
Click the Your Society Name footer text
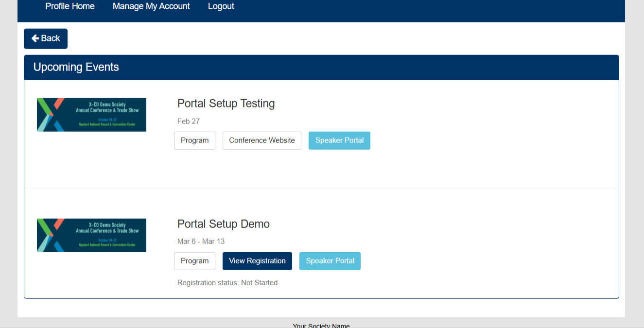point(321,325)
